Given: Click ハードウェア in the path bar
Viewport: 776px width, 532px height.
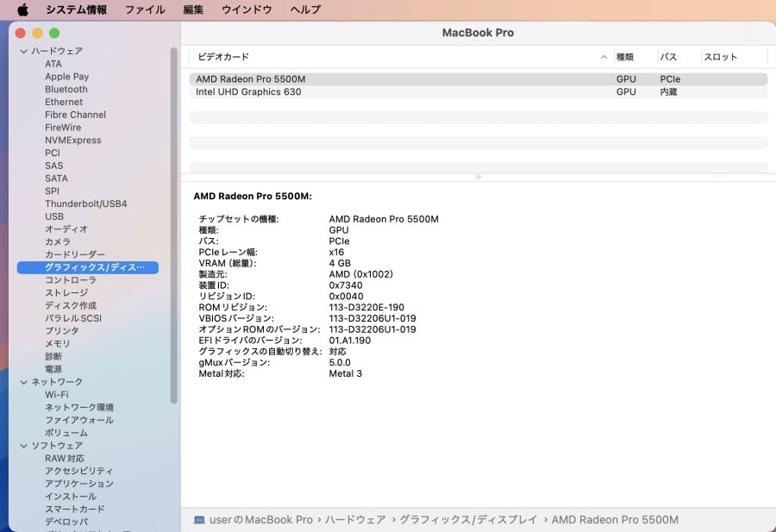Looking at the screenshot, I should click(355, 520).
